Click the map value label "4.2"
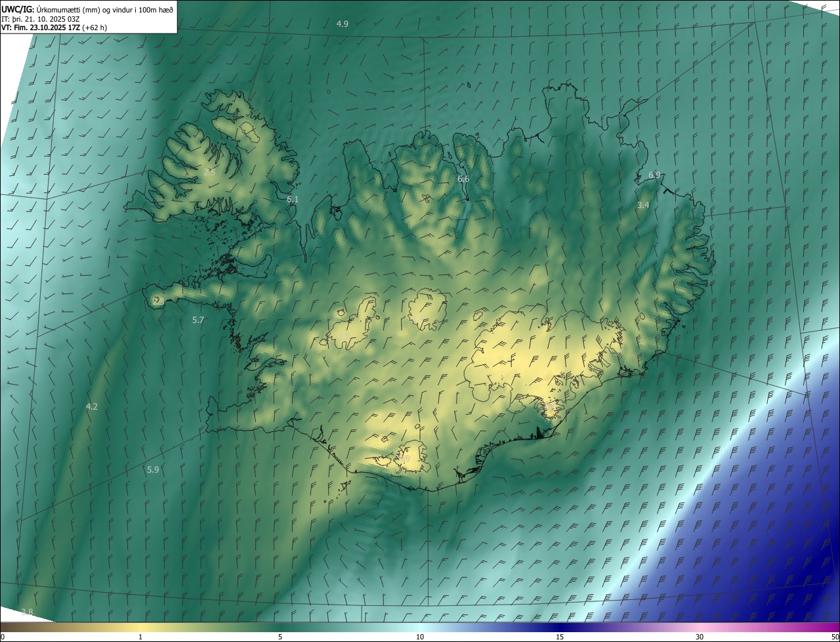840x642 pixels. click(x=92, y=407)
